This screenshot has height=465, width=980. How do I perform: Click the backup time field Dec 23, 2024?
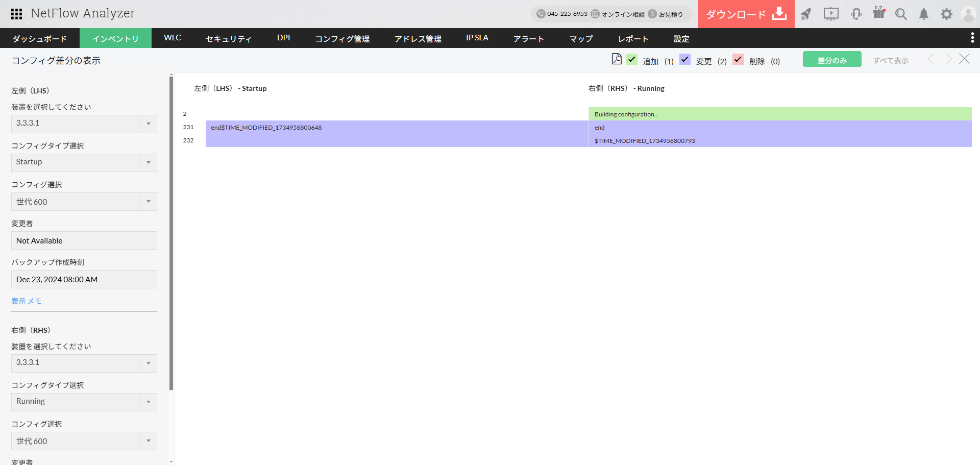coord(84,279)
